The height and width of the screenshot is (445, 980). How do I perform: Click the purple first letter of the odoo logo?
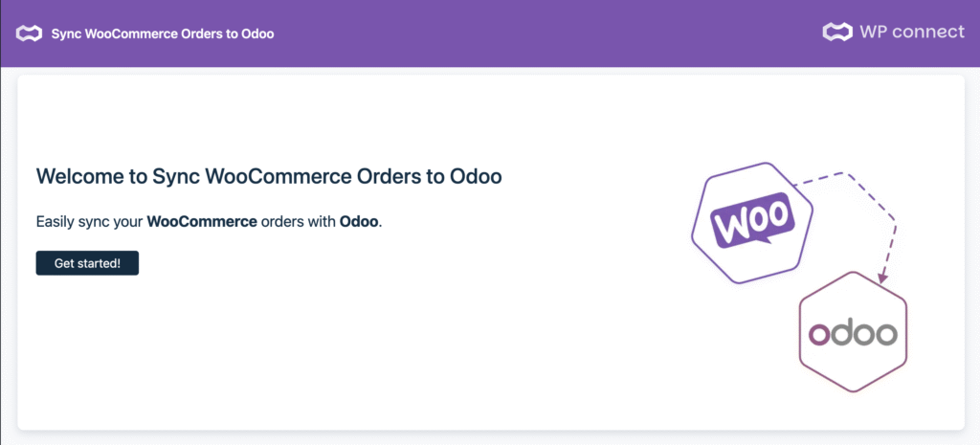click(820, 335)
